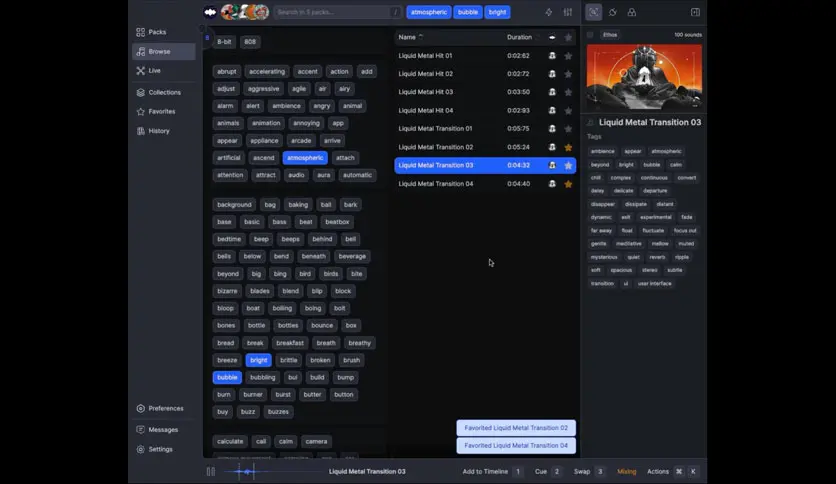This screenshot has height=484, width=836.
Task: Open the Ethos pack artwork thumbnail
Action: [x=644, y=77]
